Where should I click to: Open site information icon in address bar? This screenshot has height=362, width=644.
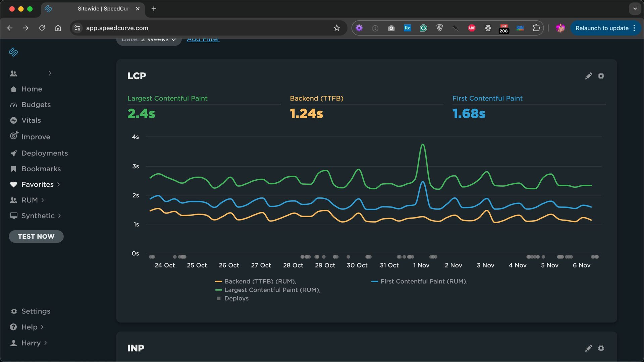coord(77,28)
